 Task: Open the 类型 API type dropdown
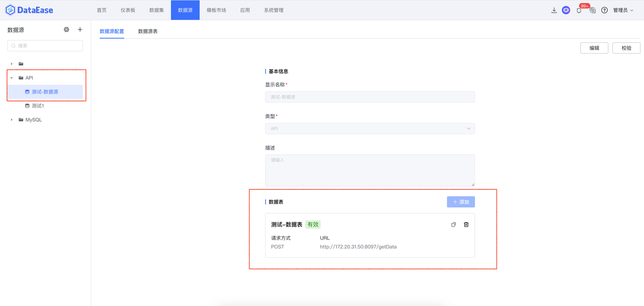[x=370, y=128]
